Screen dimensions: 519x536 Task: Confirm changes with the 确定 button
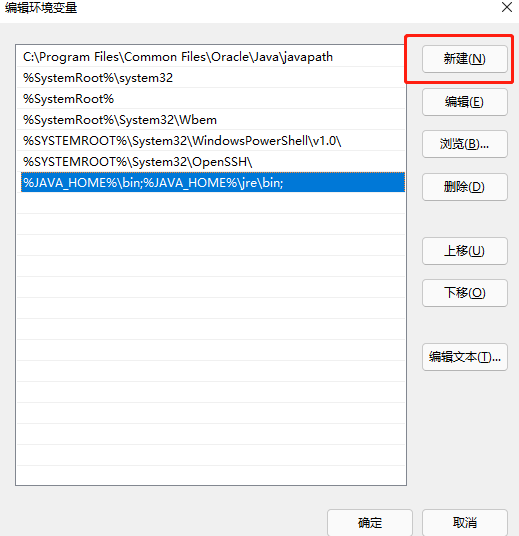pos(370,523)
